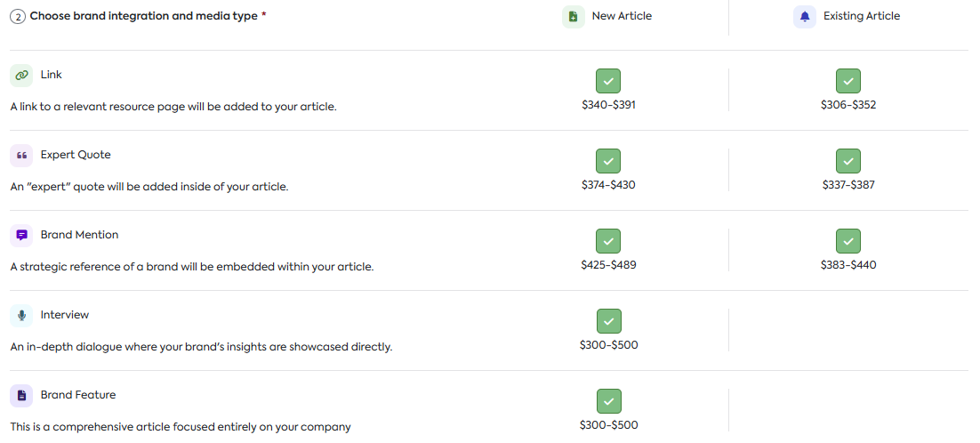This screenshot has width=980, height=443.
Task: Click the New Article file-plus icon
Action: [574, 17]
